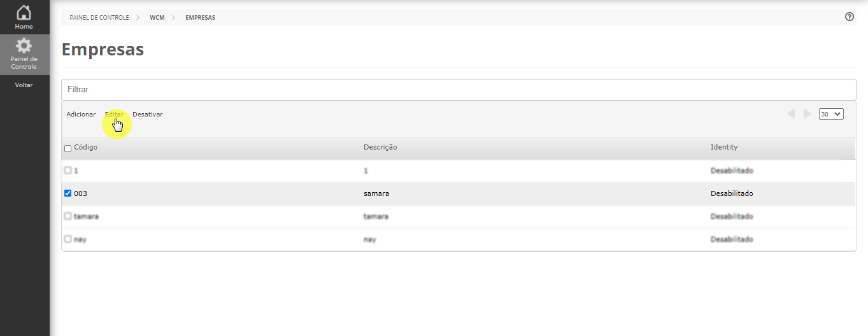
Task: Click Editar for the selected company
Action: pos(114,115)
